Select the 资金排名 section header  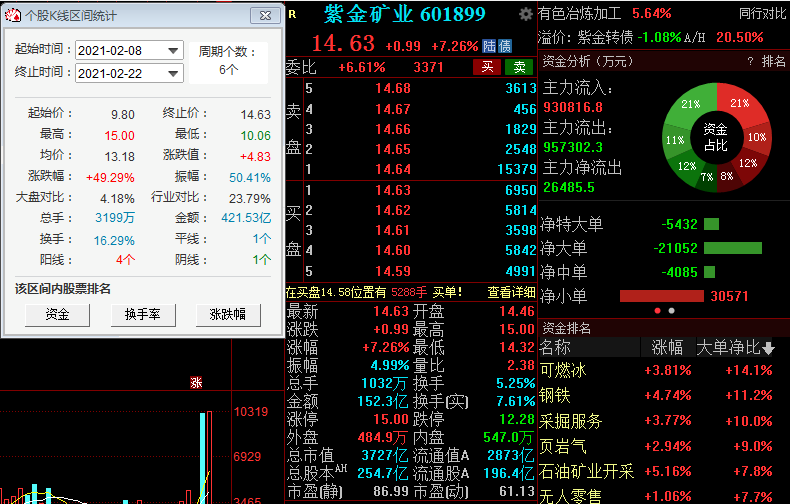[x=566, y=328]
